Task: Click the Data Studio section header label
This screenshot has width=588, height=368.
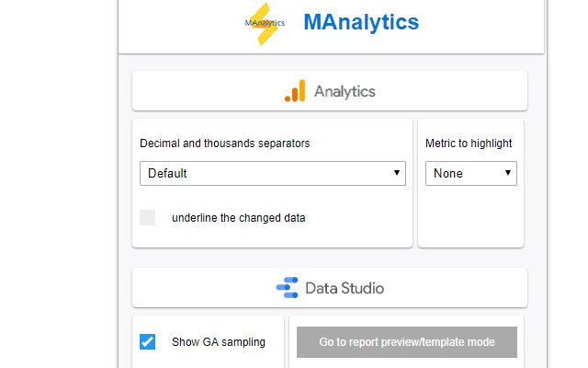Action: [345, 288]
